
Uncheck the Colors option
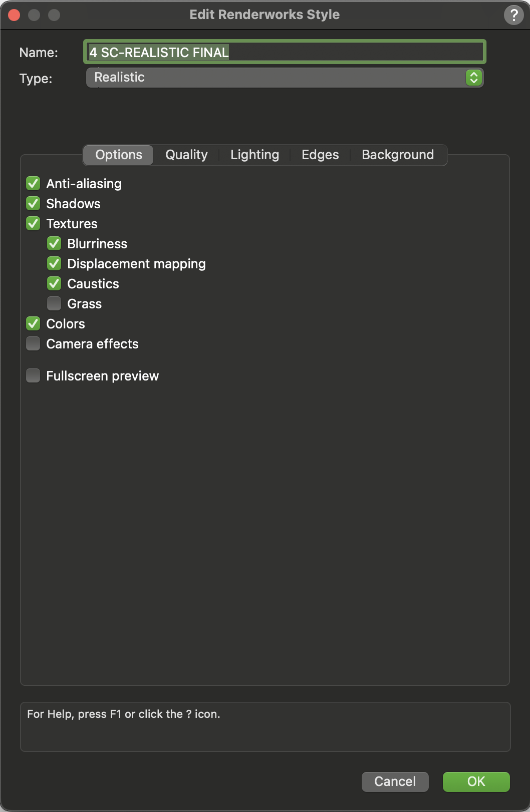click(33, 323)
